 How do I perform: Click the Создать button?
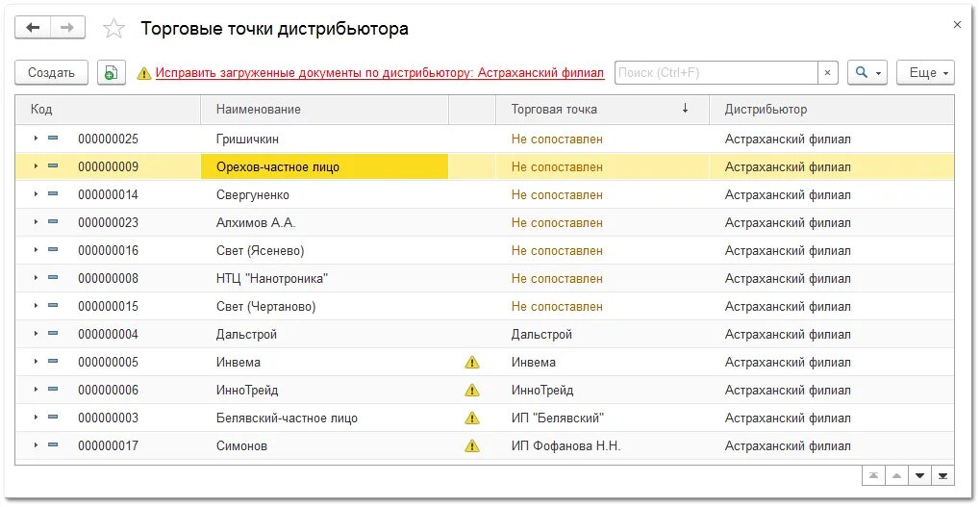[x=51, y=73]
